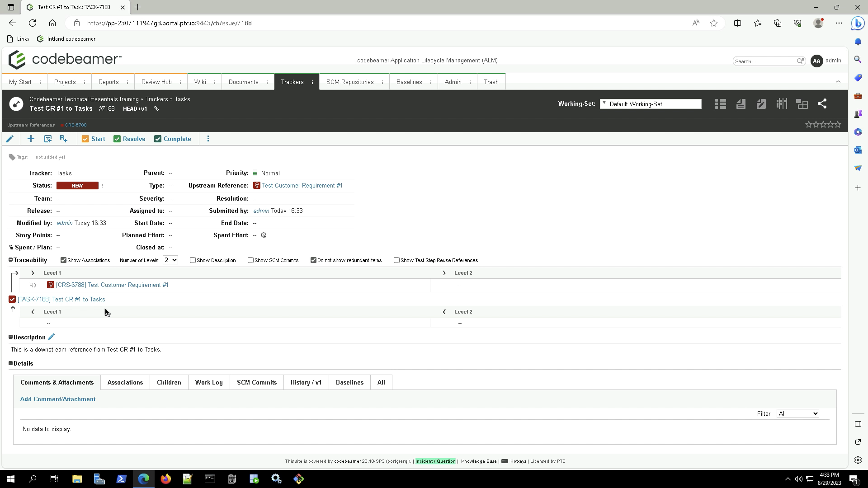The image size is (868, 488).
Task: Open CRS-6788 upstream reference link
Action: [75, 125]
